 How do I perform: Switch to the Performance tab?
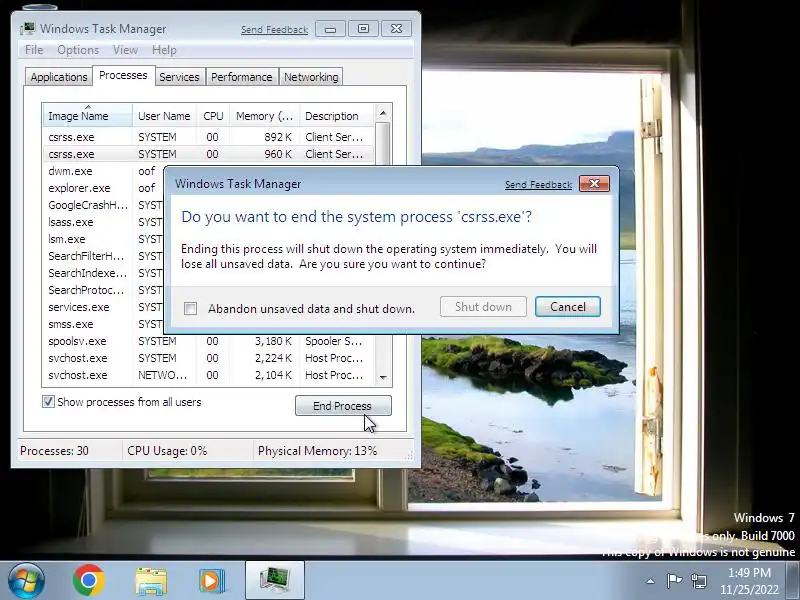point(242,77)
